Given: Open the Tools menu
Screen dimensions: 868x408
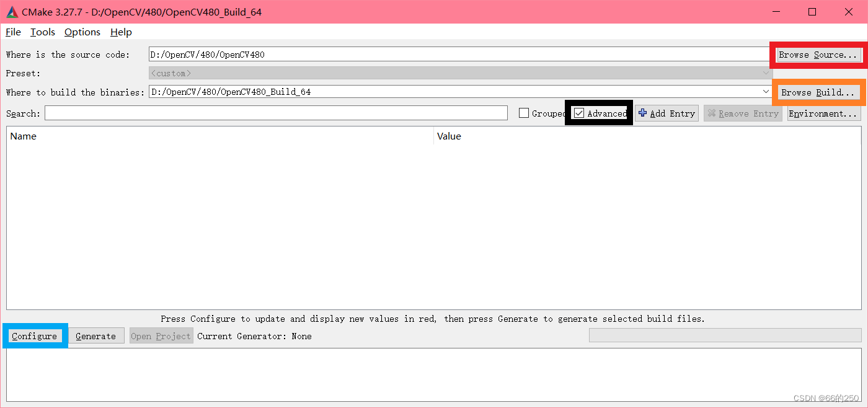Looking at the screenshot, I should coord(42,32).
